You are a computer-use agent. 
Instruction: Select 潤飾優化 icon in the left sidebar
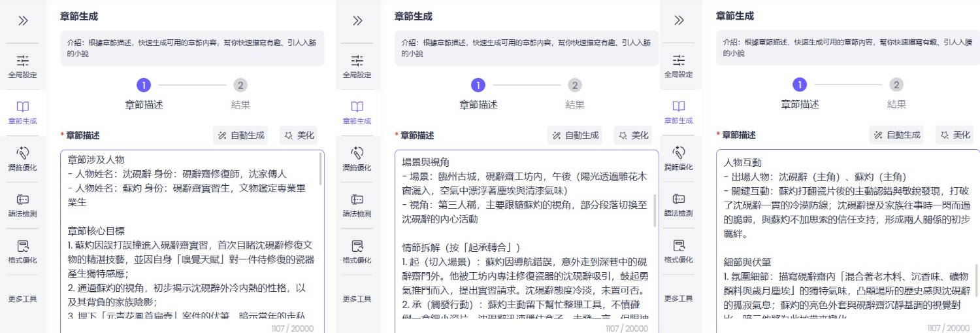click(23, 159)
